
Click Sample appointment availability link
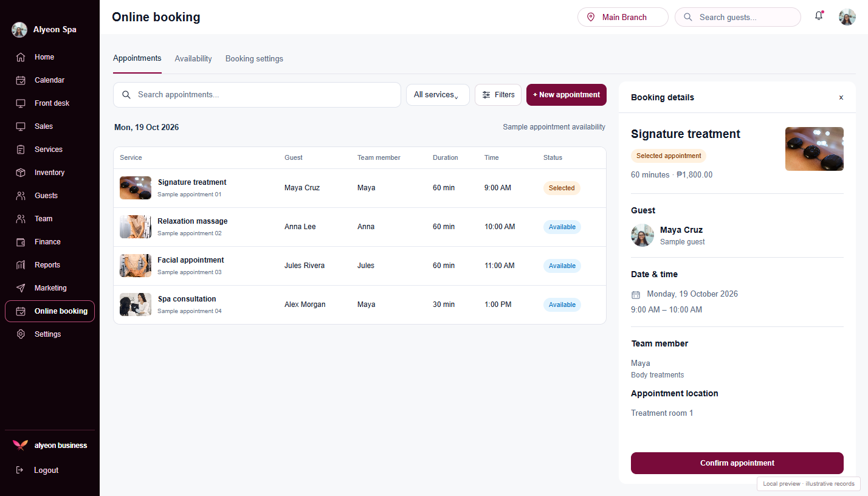pyautogui.click(x=554, y=127)
